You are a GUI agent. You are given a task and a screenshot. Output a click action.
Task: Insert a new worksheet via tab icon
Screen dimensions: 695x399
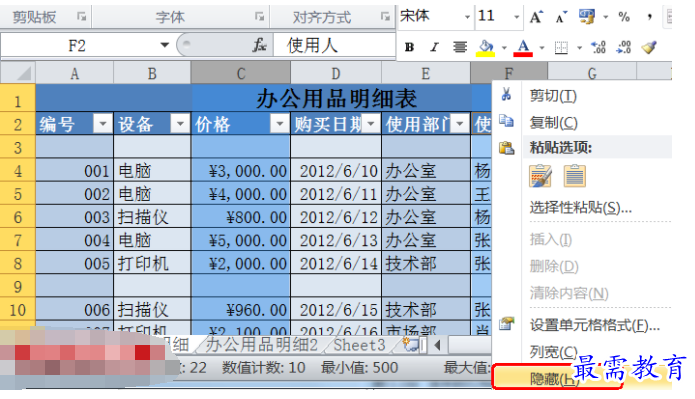(x=412, y=344)
